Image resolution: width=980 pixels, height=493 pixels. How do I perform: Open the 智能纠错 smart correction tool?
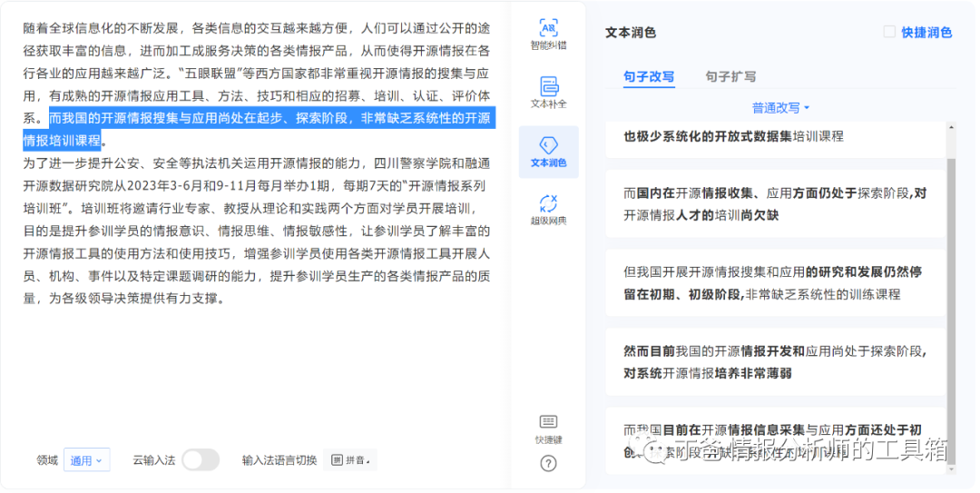click(548, 34)
